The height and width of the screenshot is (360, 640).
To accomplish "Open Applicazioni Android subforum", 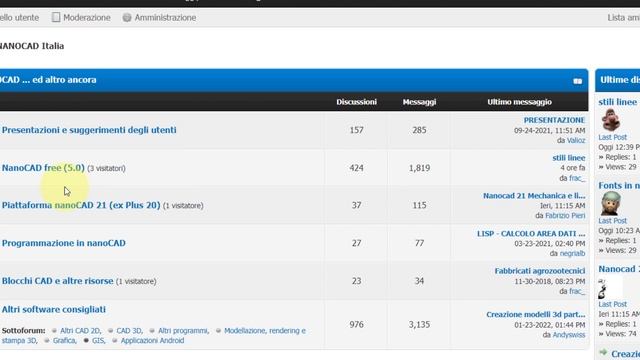I will pos(152,340).
